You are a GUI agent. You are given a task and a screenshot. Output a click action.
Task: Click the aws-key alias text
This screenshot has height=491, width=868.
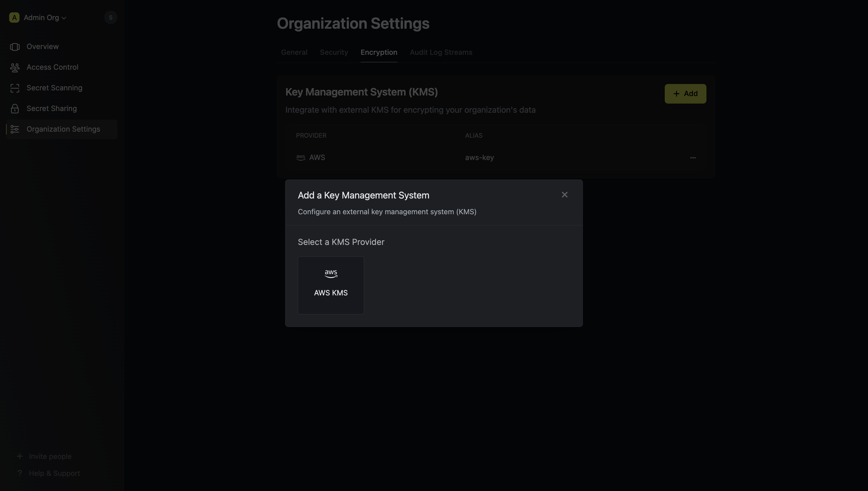point(479,157)
